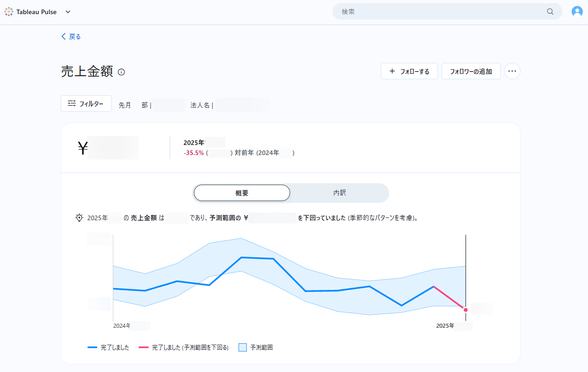Image resolution: width=588 pixels, height=372 pixels.
Task: Select the 先月 time period filter
Action: [125, 105]
